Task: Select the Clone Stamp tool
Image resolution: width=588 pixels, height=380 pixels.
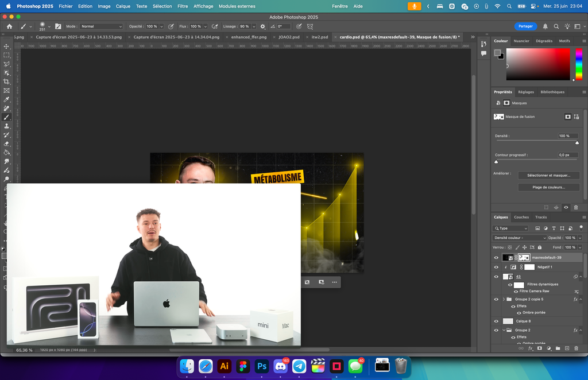Action: point(6,126)
